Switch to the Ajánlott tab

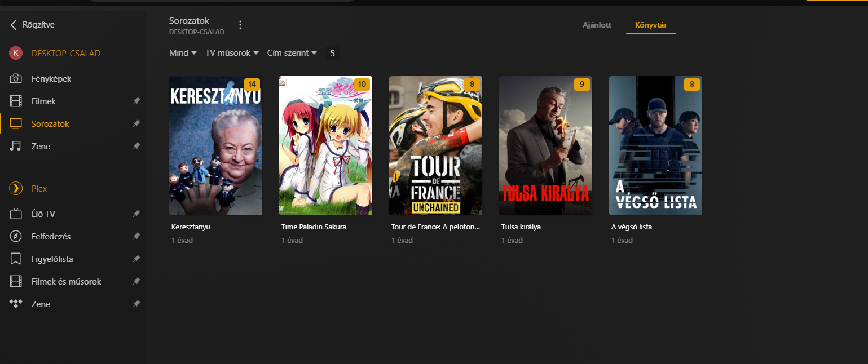(x=597, y=25)
